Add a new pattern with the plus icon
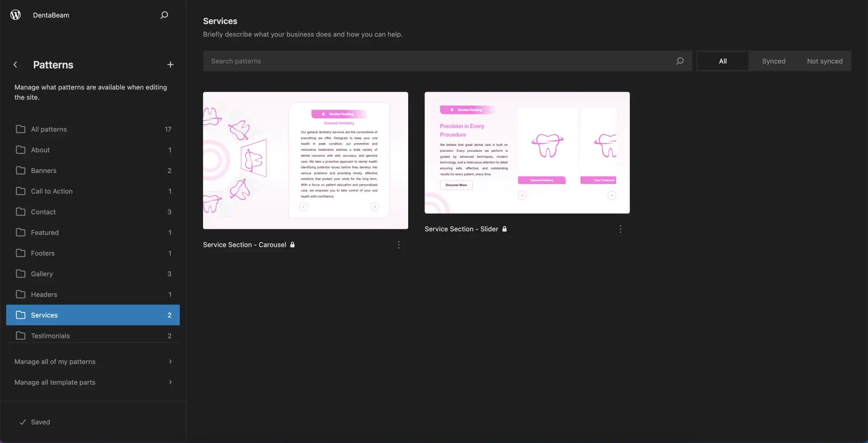 [x=170, y=65]
